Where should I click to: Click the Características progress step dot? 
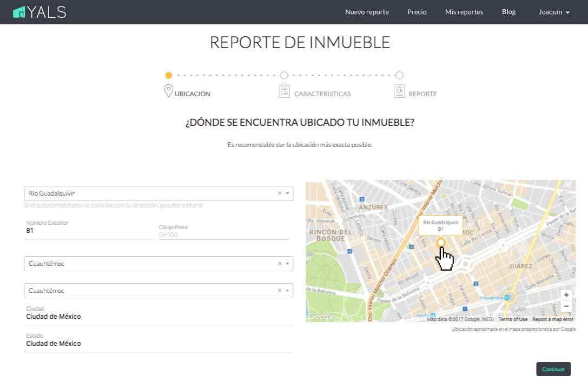[284, 75]
